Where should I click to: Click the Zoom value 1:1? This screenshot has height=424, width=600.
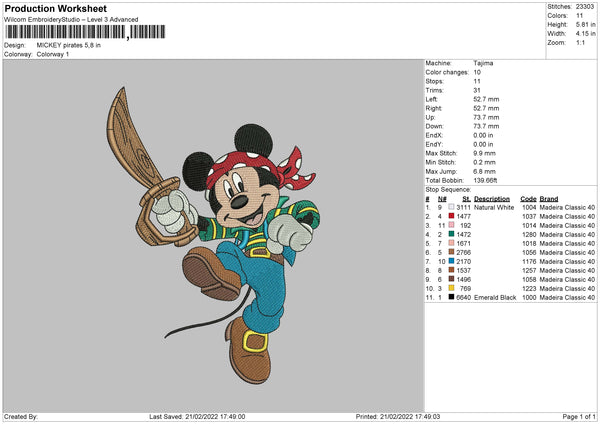coord(580,43)
